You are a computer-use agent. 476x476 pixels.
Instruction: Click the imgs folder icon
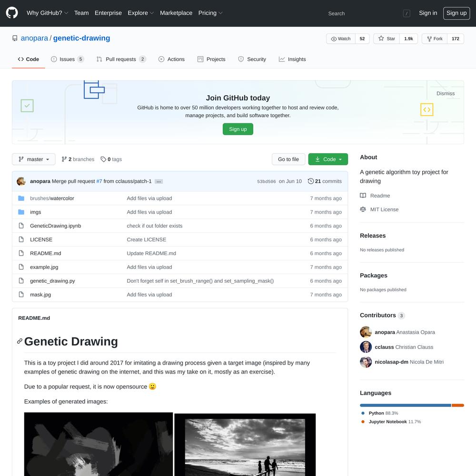pos(21,212)
